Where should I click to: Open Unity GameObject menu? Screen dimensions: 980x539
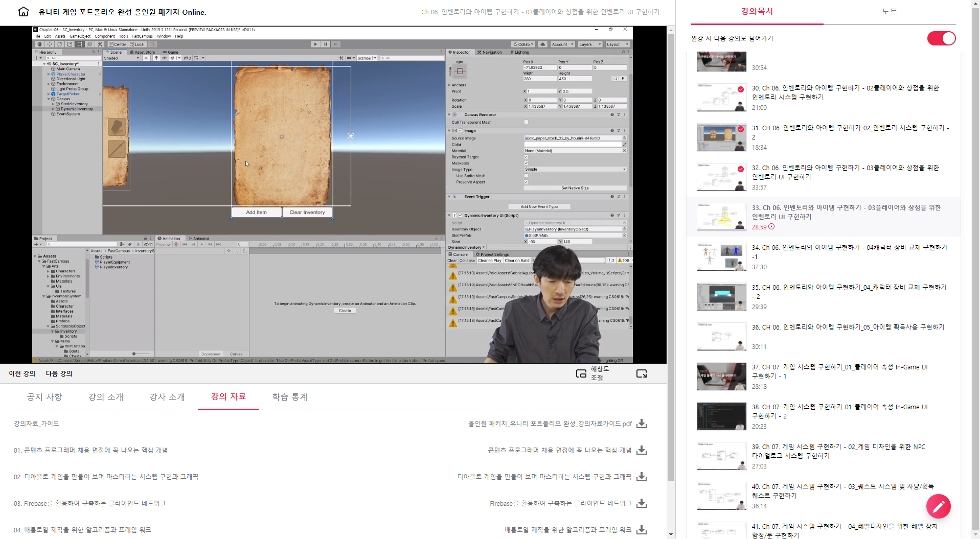(80, 36)
